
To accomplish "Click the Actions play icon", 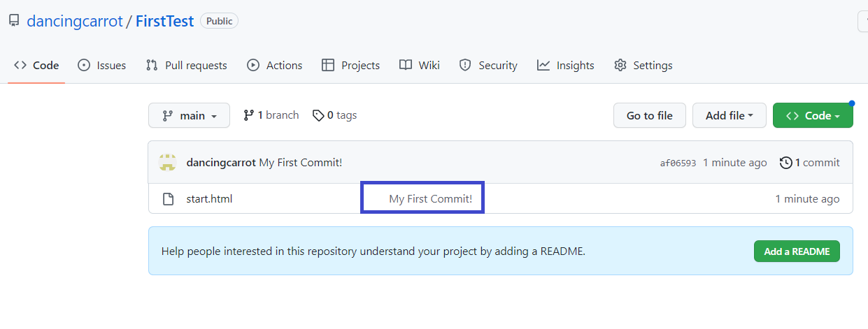I will tap(253, 65).
